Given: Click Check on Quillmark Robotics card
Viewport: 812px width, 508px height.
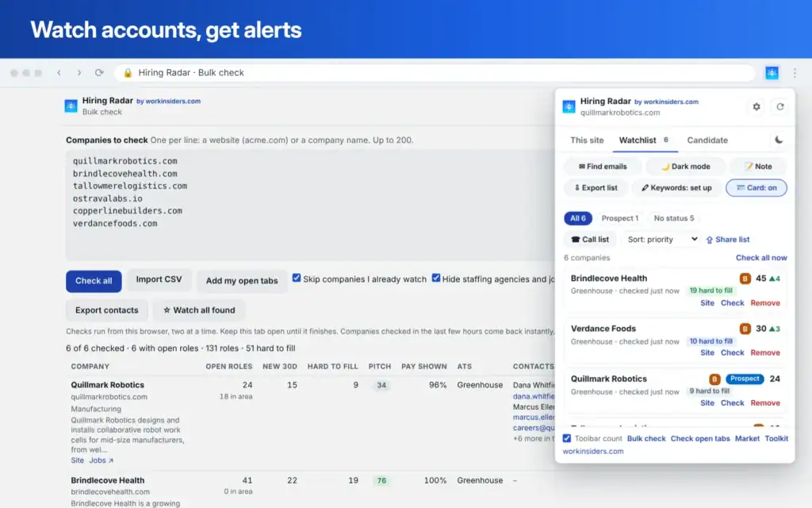Looking at the screenshot, I should tap(732, 402).
